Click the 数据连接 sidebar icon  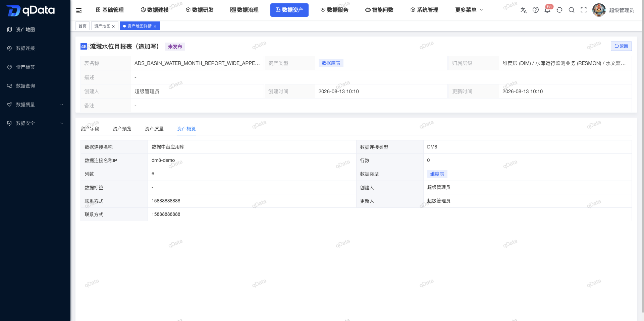[9, 48]
